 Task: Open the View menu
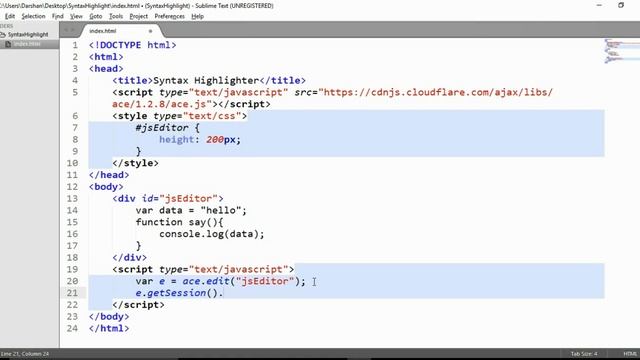point(76,16)
